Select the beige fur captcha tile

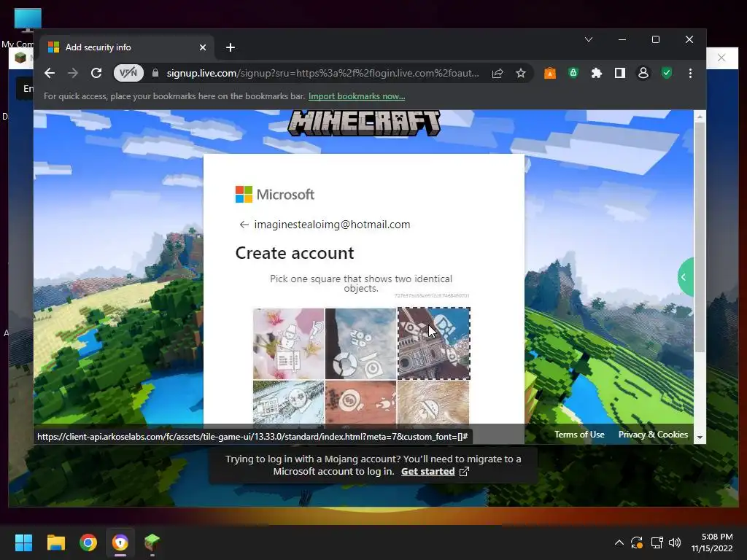tap(433, 402)
